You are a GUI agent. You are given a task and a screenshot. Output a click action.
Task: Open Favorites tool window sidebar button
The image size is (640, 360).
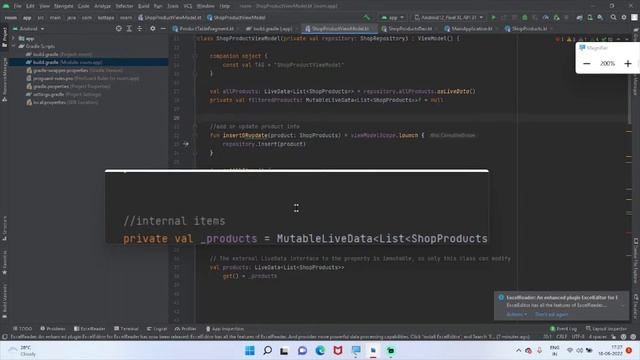[4, 262]
